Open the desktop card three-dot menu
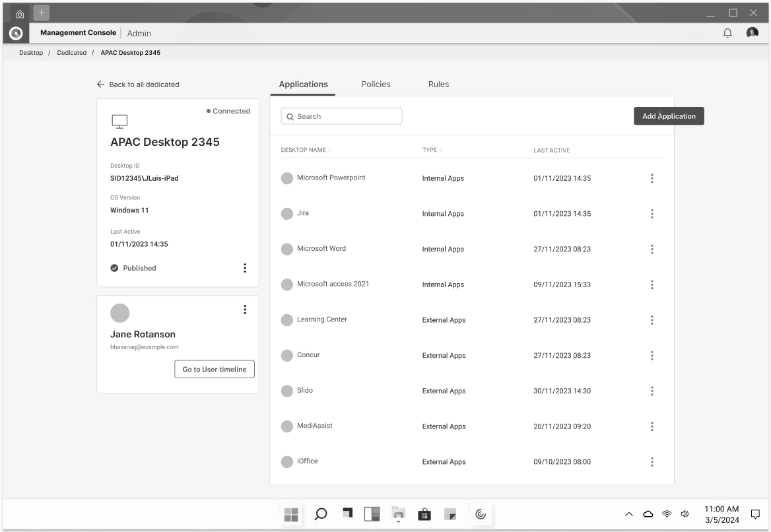This screenshot has height=532, width=771. tap(245, 268)
